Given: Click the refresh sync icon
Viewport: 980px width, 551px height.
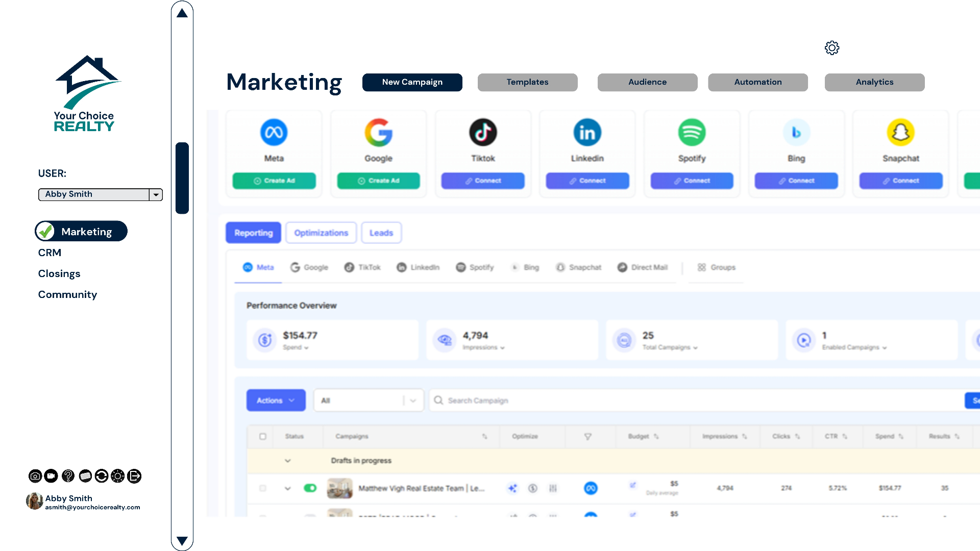Looking at the screenshot, I should click(x=102, y=476).
